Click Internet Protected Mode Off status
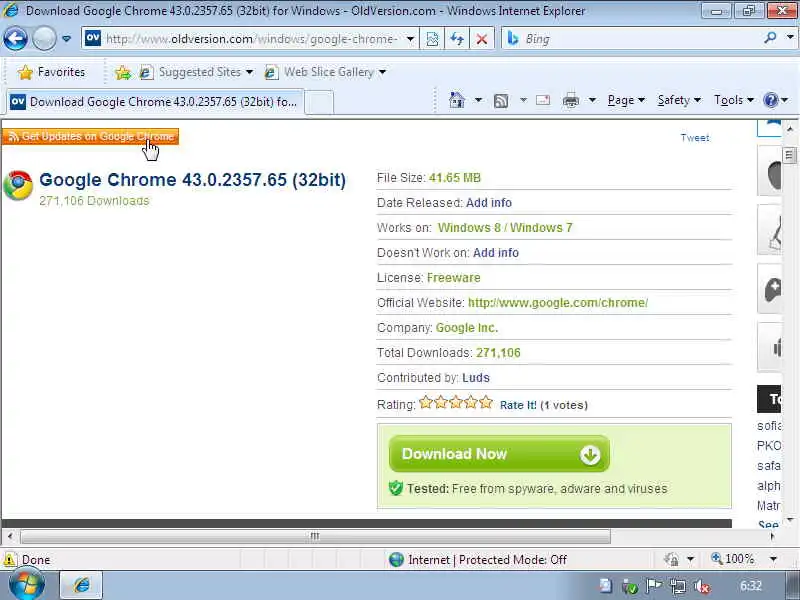800x600 pixels. point(478,560)
